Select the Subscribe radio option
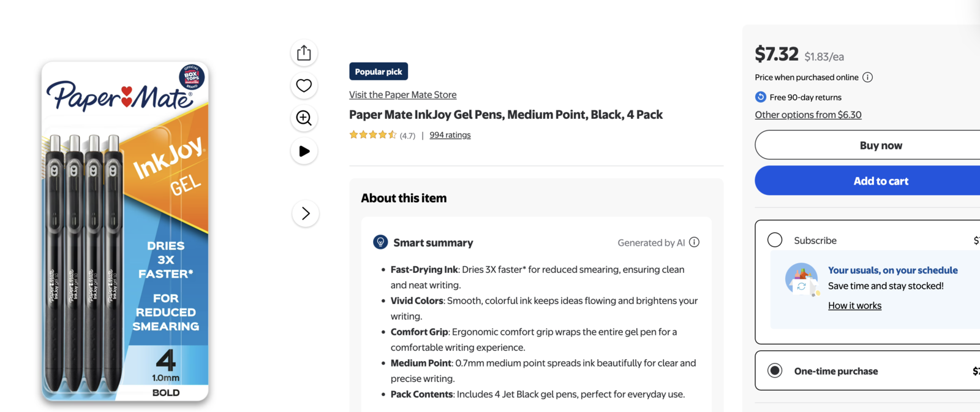This screenshot has width=980, height=412. pos(775,240)
